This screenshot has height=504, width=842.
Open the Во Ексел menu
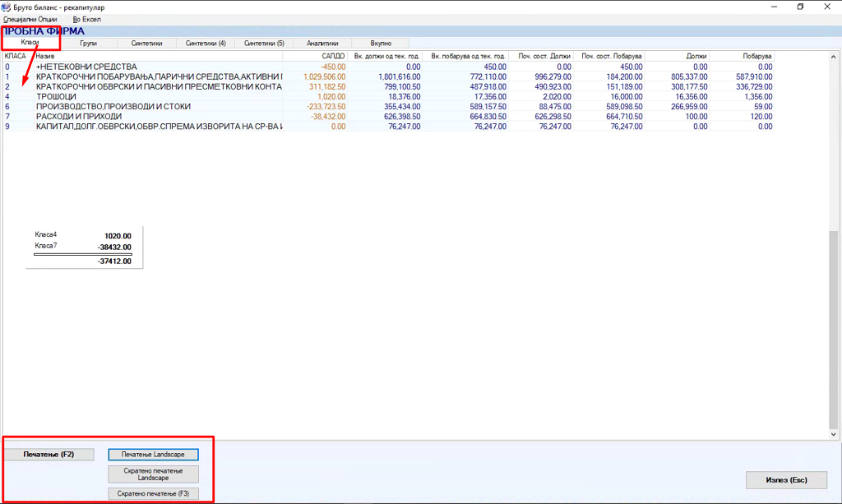tap(86, 19)
